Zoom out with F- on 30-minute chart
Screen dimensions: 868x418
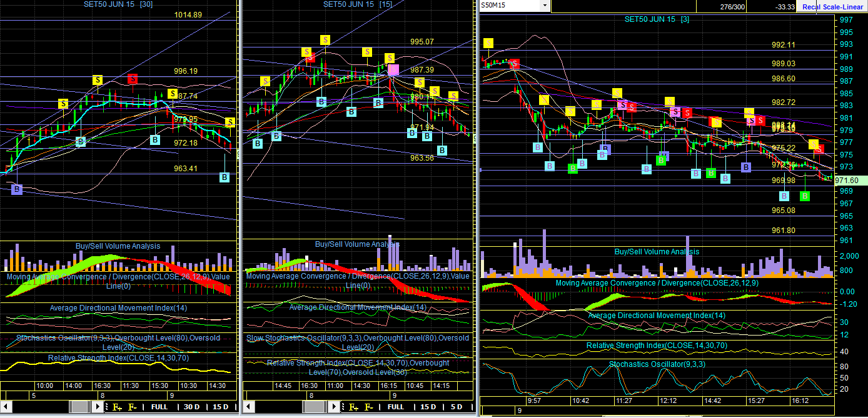133,407
